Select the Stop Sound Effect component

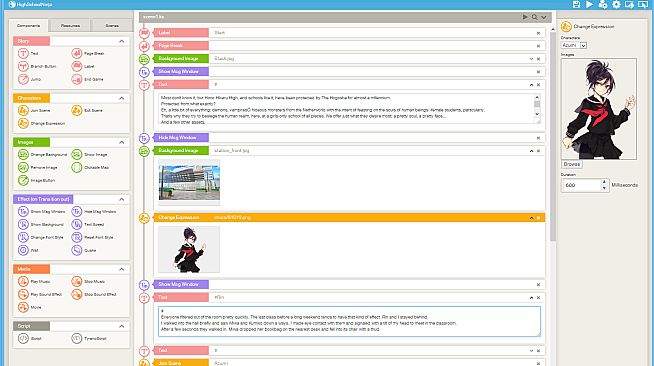tap(94, 295)
